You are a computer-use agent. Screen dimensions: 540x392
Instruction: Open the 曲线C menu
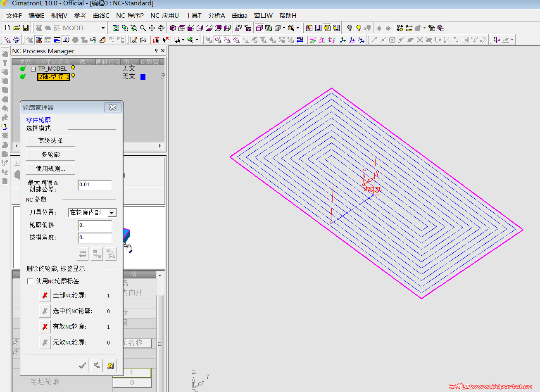(101, 16)
